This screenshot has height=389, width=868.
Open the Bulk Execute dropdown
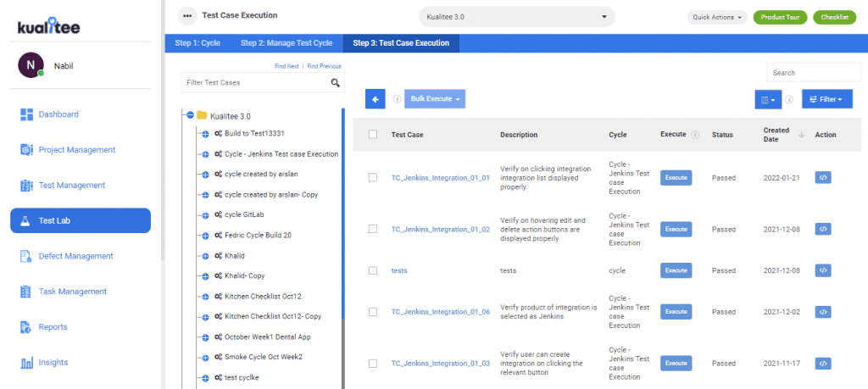point(435,98)
